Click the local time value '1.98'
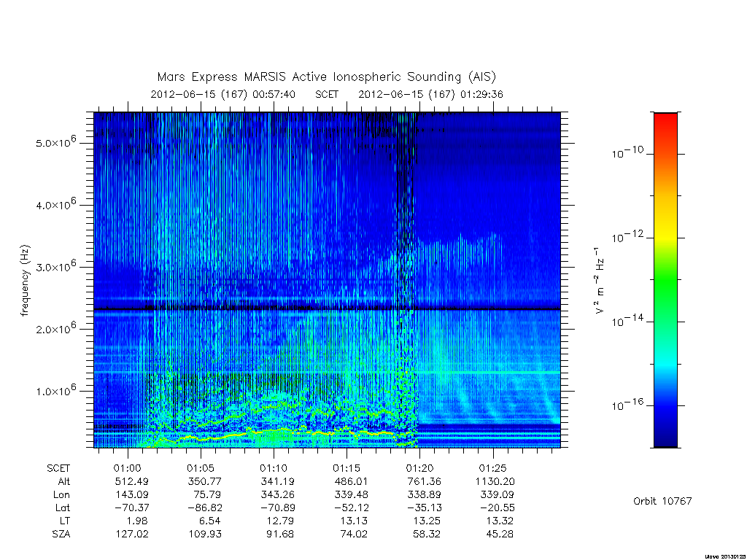The height and width of the screenshot is (560, 747). click(138, 521)
